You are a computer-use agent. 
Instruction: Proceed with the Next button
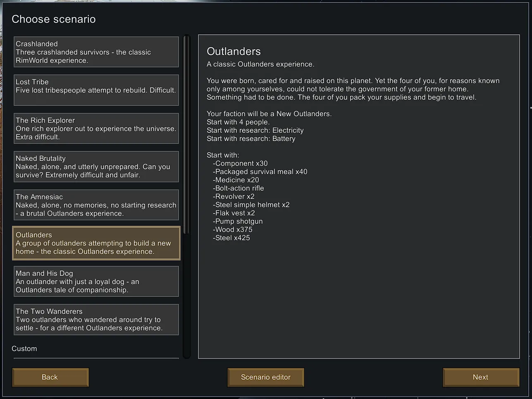(x=481, y=377)
